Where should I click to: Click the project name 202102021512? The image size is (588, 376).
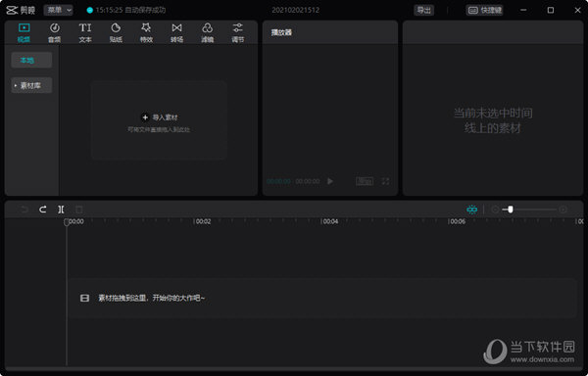(x=296, y=10)
